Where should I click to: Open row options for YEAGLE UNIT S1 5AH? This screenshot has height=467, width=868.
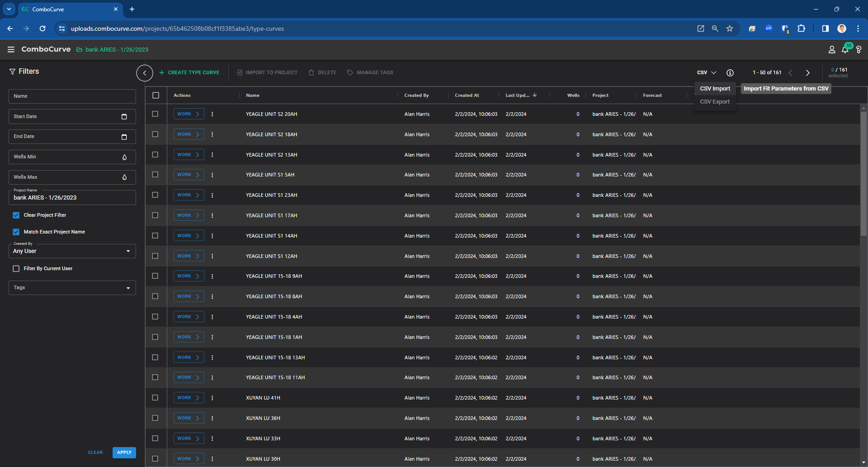coord(212,175)
